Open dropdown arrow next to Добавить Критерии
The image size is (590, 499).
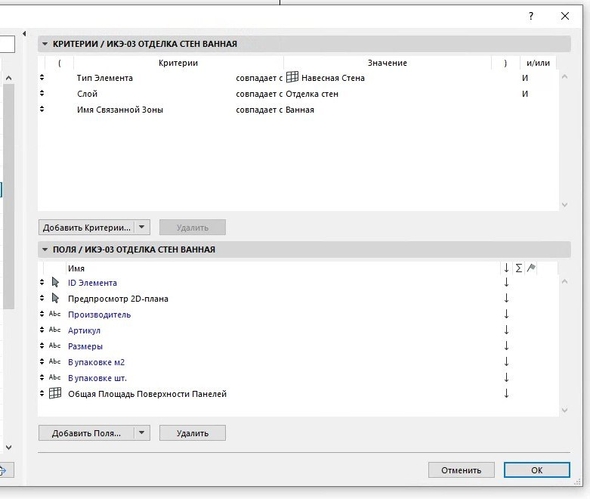[142, 227]
